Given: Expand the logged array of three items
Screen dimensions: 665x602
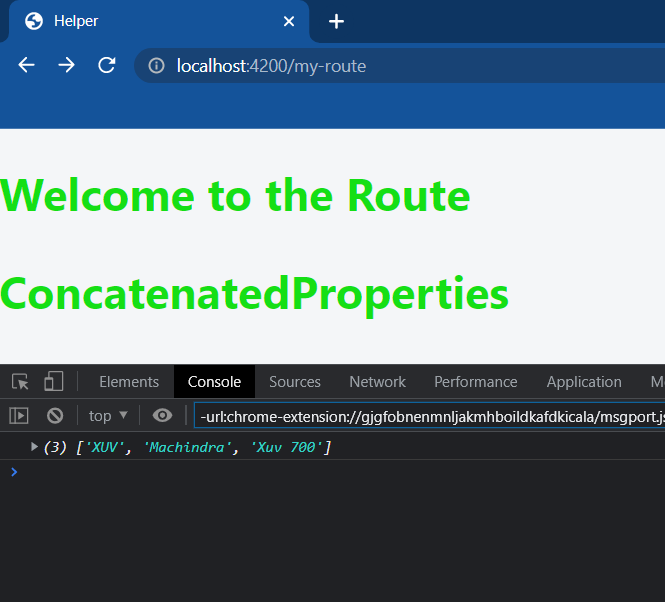Looking at the screenshot, I should pyautogui.click(x=34, y=447).
